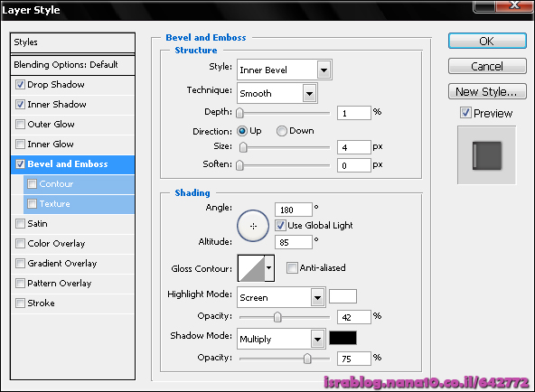Click the Altitude input field
535x392 pixels.
(294, 242)
